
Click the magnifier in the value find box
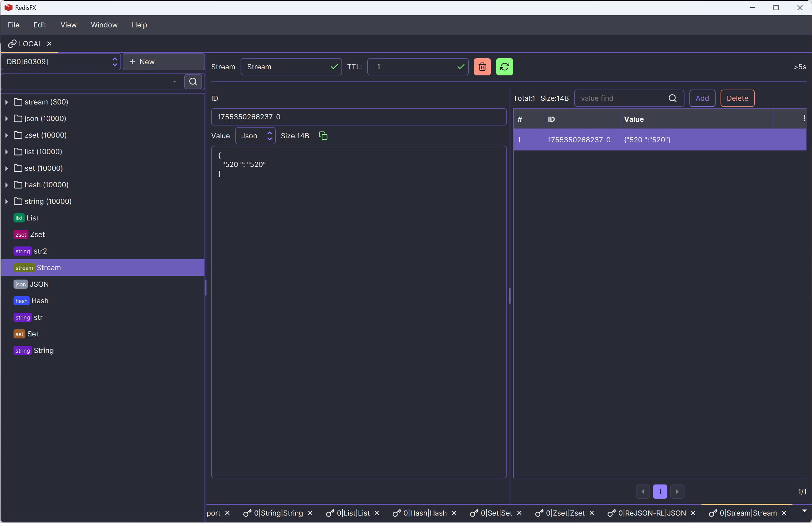pos(672,98)
